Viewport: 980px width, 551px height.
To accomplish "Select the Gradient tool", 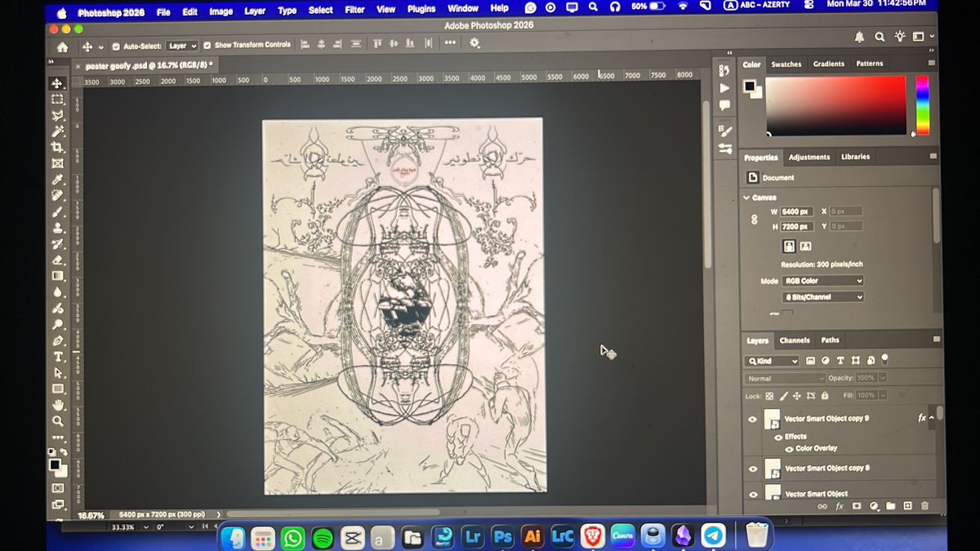I will point(57,276).
